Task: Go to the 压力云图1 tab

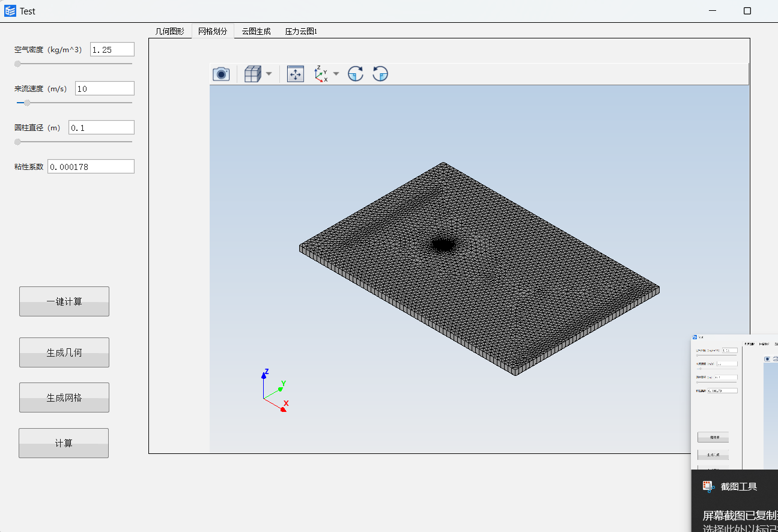Action: click(x=301, y=31)
